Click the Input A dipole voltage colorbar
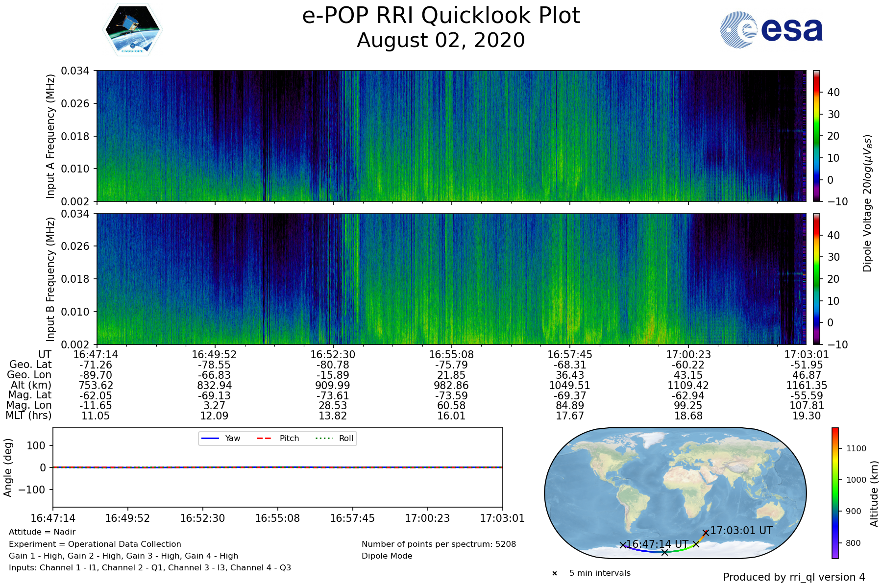 pos(817,136)
